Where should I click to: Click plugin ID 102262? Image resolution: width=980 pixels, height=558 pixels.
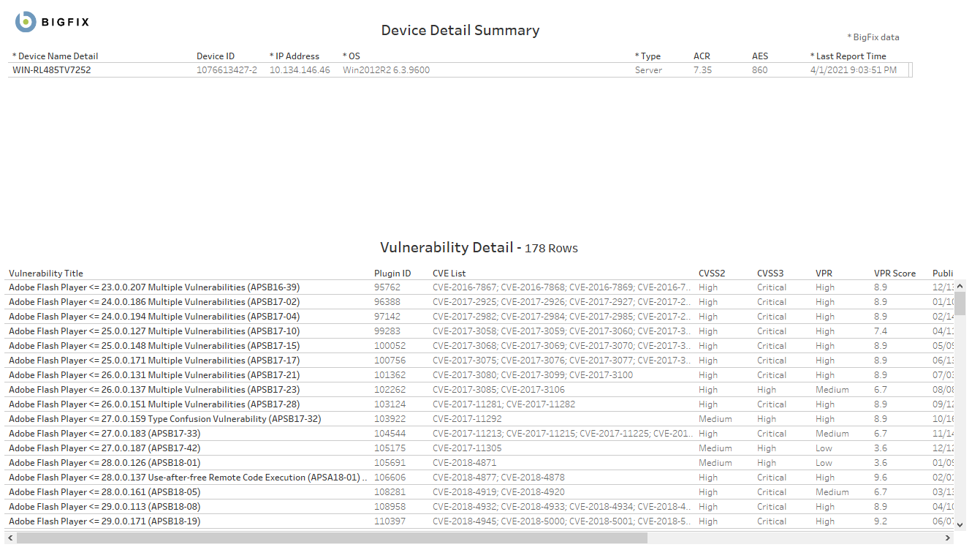(390, 390)
